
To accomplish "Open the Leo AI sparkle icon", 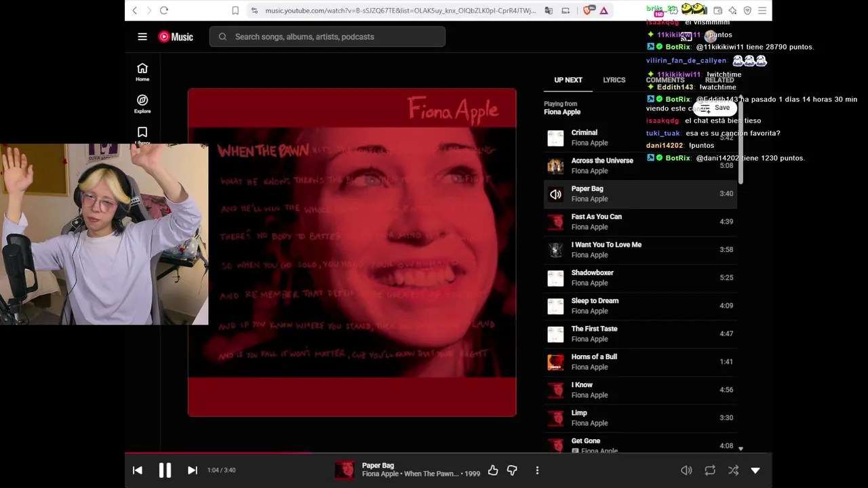I will 733,10.
